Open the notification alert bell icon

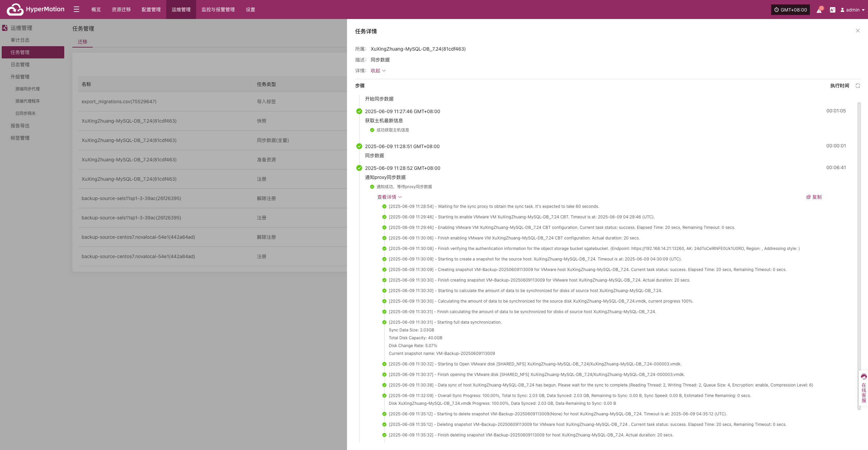pyautogui.click(x=819, y=10)
